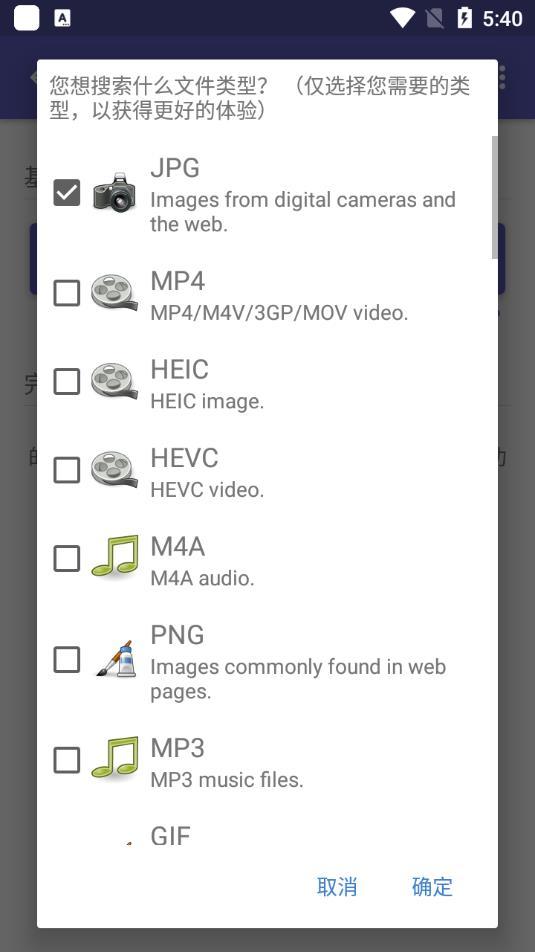This screenshot has width=535, height=952.
Task: Confirm with the 确定 button
Action: pos(432,887)
